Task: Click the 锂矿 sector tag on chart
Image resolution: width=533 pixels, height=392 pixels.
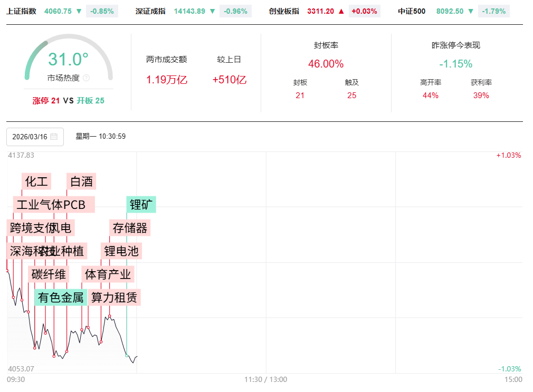Action: point(141,205)
